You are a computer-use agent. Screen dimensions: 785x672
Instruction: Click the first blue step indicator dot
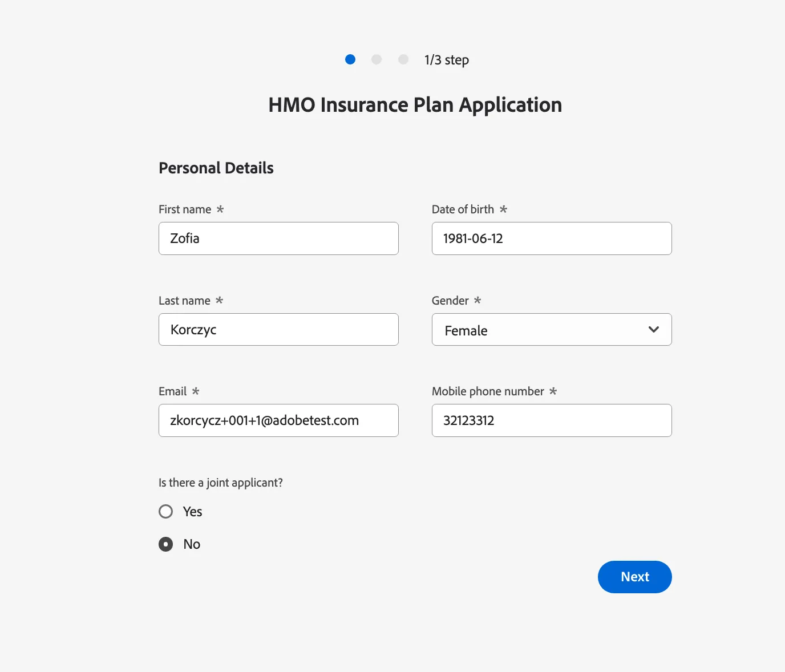tap(350, 59)
